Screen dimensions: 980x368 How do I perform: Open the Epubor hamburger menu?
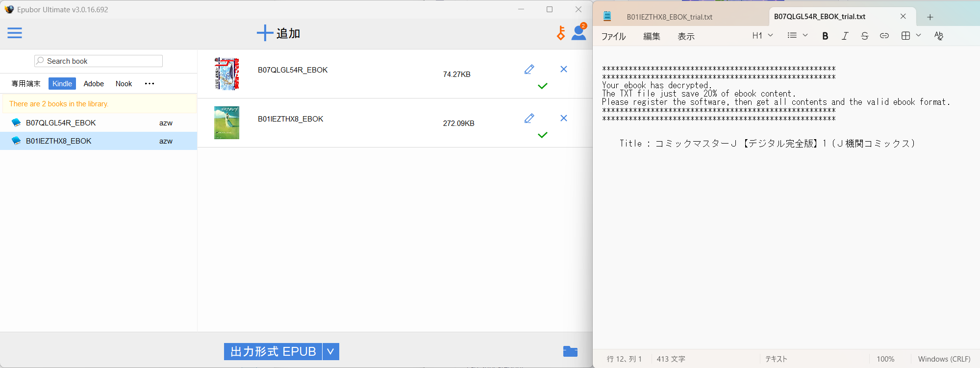(x=15, y=33)
